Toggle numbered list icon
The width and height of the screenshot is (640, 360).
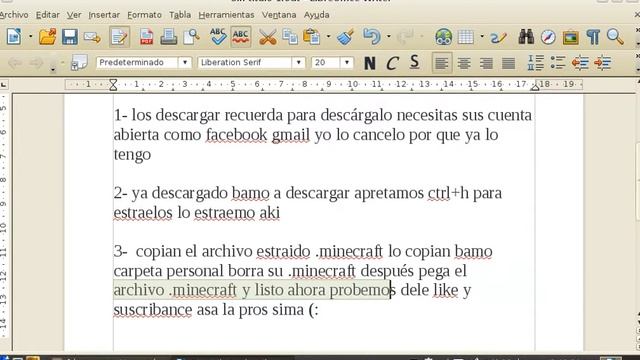(x=535, y=63)
